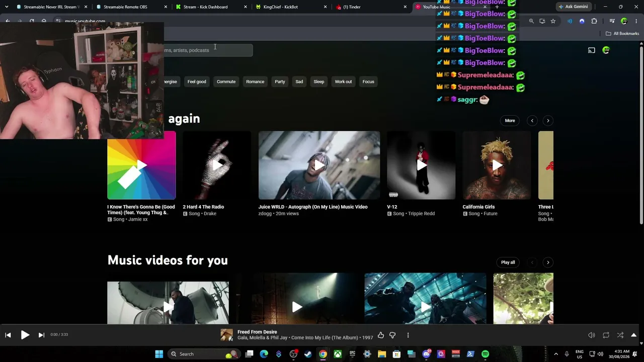Open Discord from taskbar
This screenshot has width=644, height=362.
(426, 354)
